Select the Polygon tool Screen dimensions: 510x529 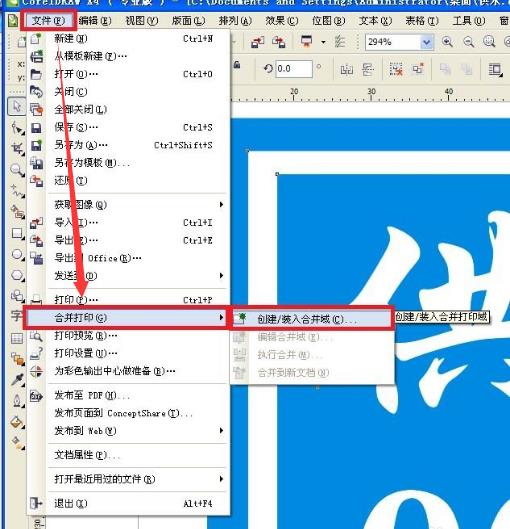point(18,275)
